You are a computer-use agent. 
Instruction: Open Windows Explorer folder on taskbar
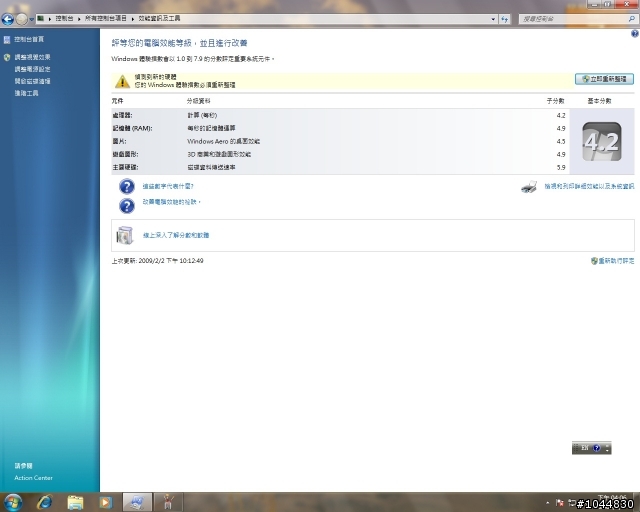75,502
